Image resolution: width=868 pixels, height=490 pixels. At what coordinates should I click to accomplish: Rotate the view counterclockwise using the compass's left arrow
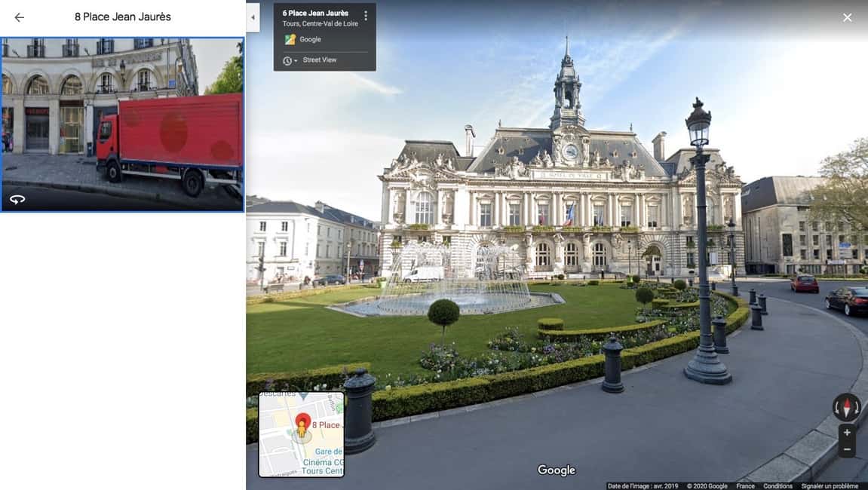(x=836, y=408)
